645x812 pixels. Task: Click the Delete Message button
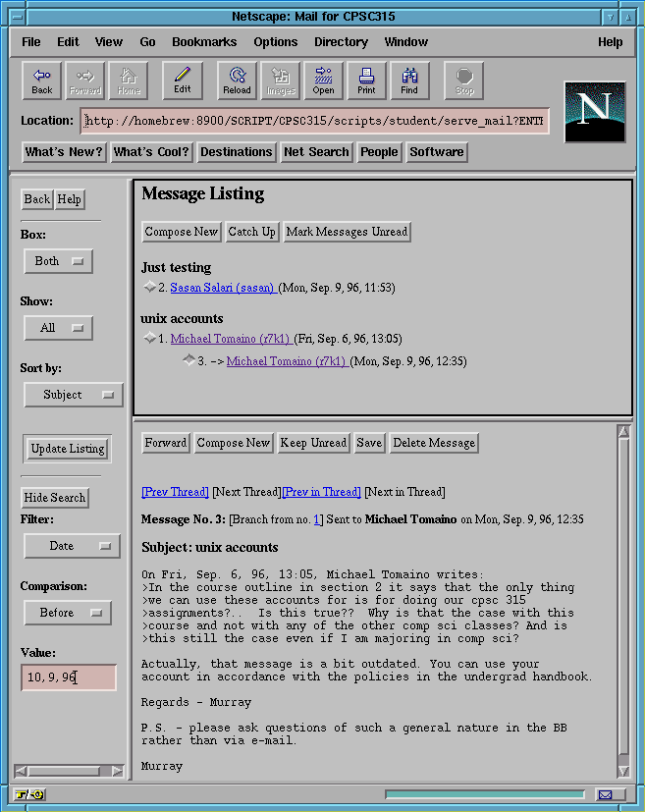[x=434, y=443]
